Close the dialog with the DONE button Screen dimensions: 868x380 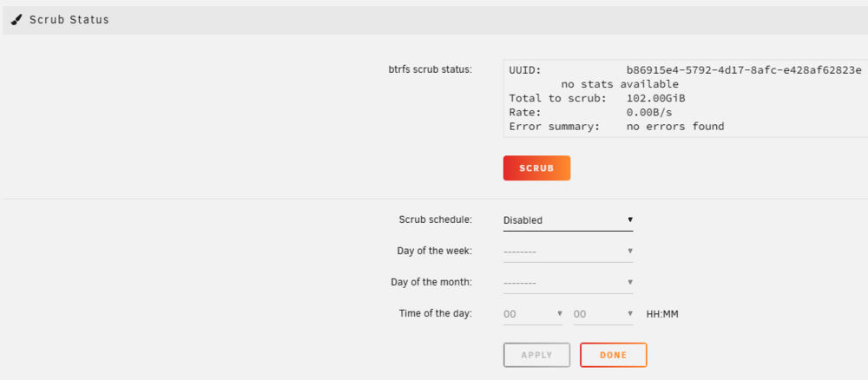coord(614,355)
